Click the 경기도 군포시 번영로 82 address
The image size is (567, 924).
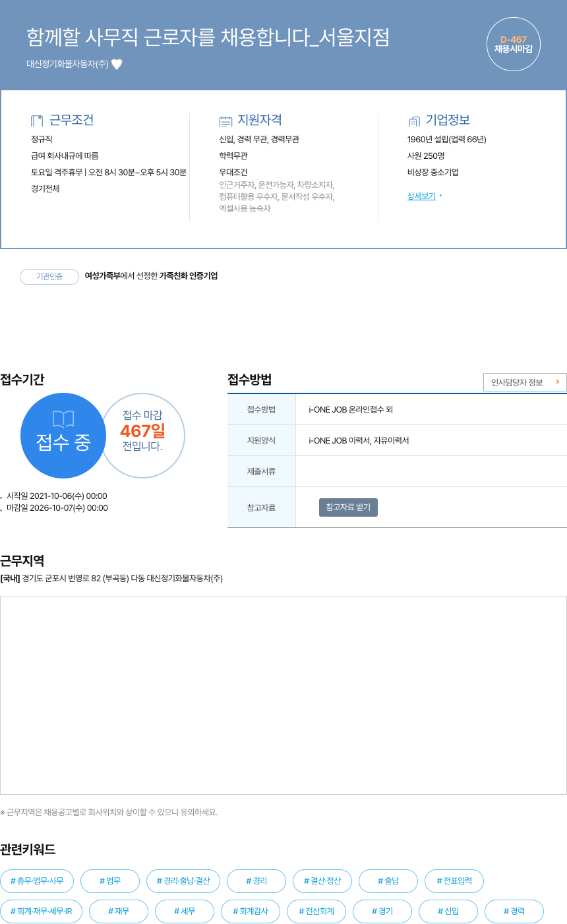(x=122, y=579)
